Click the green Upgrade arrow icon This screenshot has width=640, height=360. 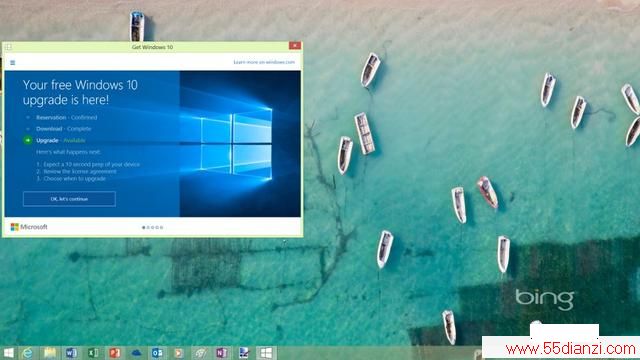pyautogui.click(x=28, y=140)
